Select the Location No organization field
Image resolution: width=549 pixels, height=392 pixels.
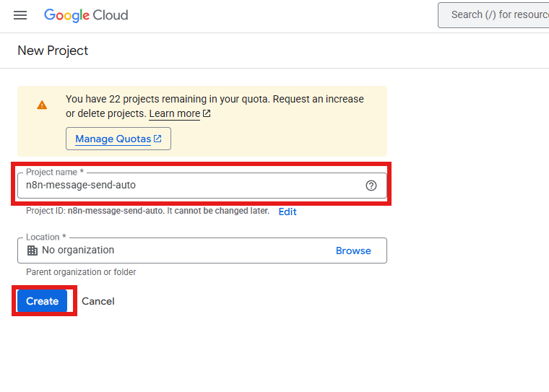[x=173, y=251]
